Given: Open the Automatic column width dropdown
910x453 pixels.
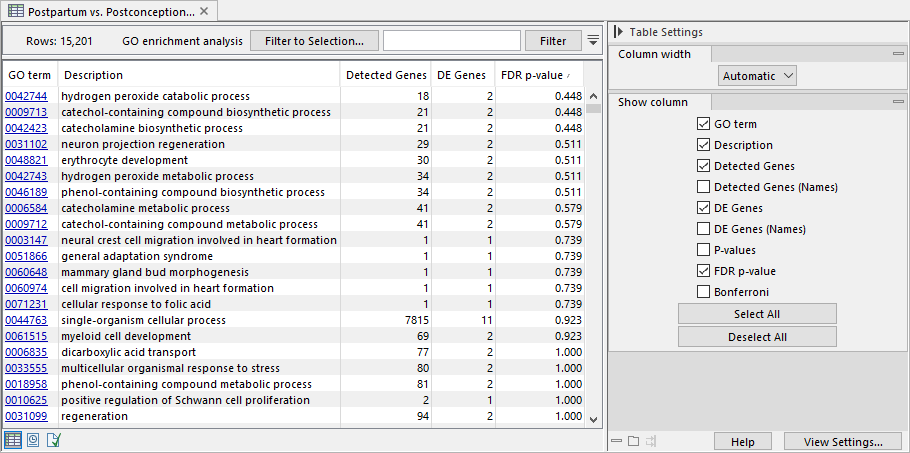Looking at the screenshot, I should tap(757, 75).
